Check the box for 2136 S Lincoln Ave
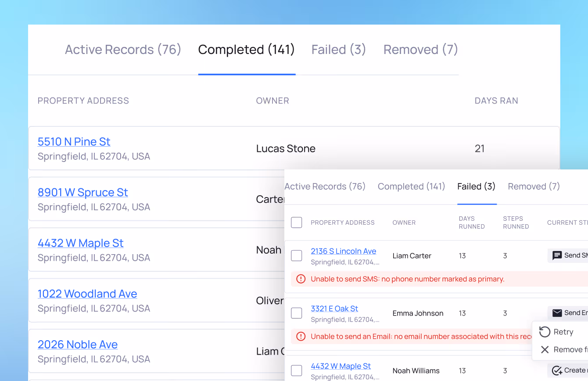Viewport: 588px width, 381px height. pyautogui.click(x=297, y=255)
